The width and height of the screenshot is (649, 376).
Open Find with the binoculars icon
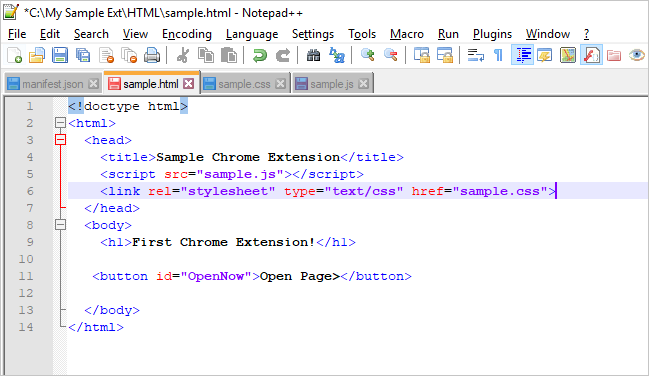pos(313,55)
